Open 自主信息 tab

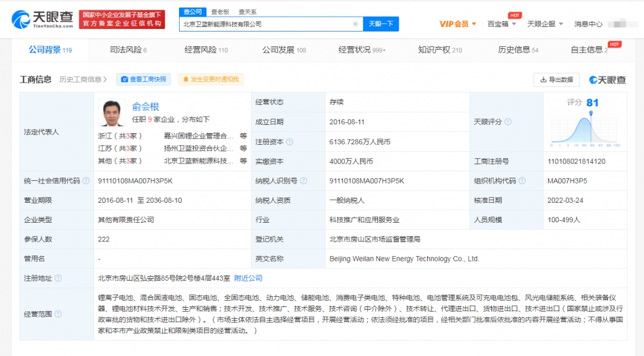tap(589, 50)
